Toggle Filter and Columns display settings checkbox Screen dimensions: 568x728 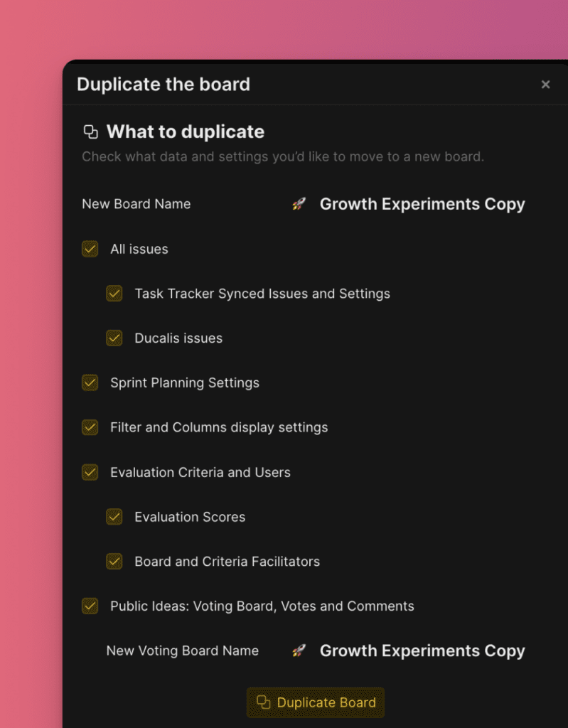(x=90, y=427)
